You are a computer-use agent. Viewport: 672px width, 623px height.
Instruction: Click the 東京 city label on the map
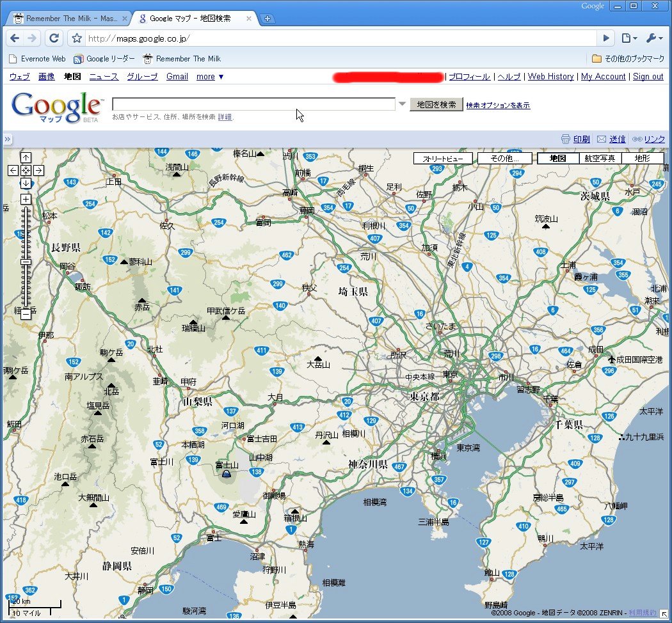[x=450, y=374]
